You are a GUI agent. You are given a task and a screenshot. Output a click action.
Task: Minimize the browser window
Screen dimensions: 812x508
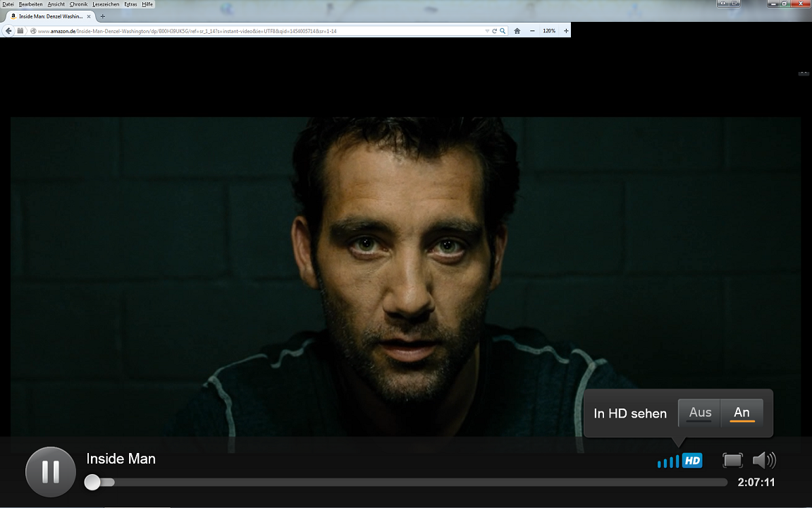[x=773, y=4]
